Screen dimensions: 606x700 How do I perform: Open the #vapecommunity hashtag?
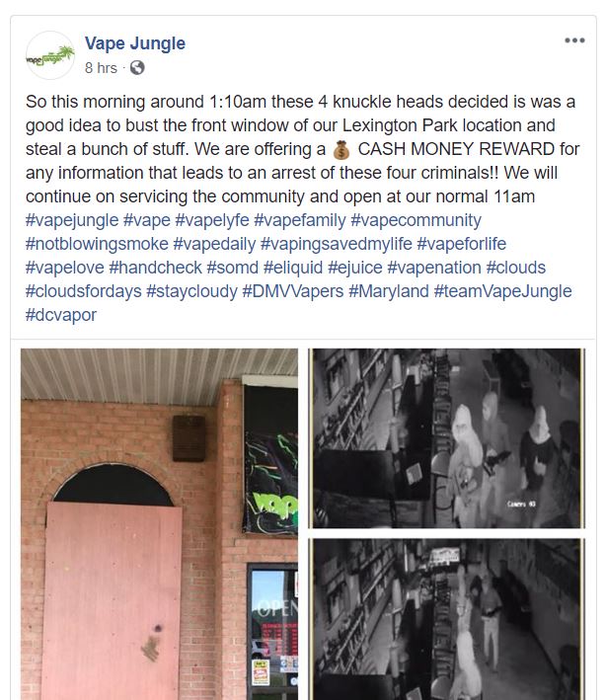point(416,220)
